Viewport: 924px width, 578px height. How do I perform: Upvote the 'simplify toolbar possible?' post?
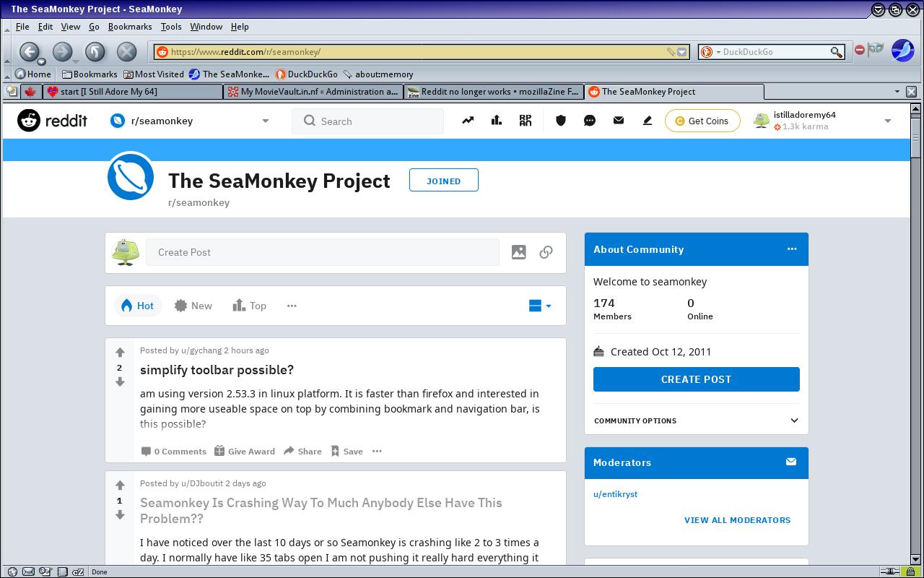[120, 353]
